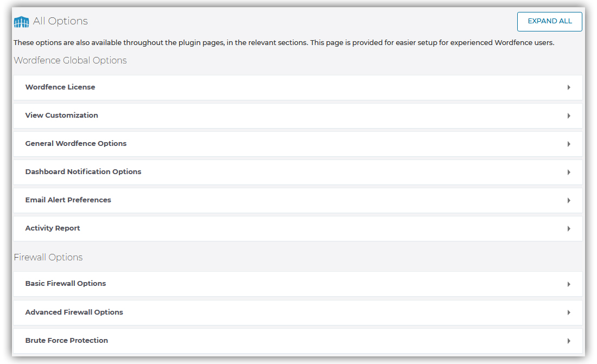
Task: Click the Wordfence logo icon beside All Options
Action: click(x=21, y=22)
